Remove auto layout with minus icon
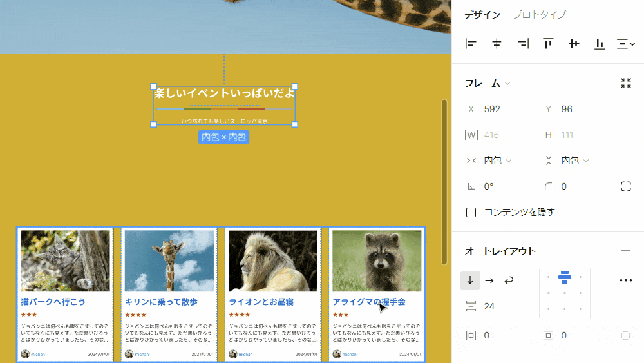Screen dimensions: 644x363 [x=625, y=251]
